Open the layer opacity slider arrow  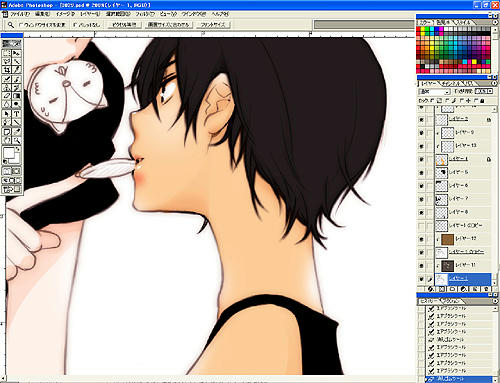[x=490, y=91]
